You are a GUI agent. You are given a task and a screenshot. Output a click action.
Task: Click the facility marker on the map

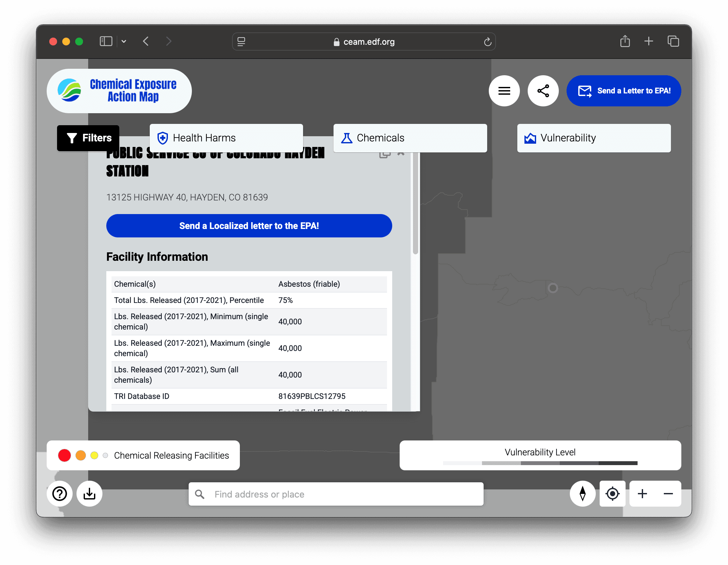pyautogui.click(x=553, y=288)
